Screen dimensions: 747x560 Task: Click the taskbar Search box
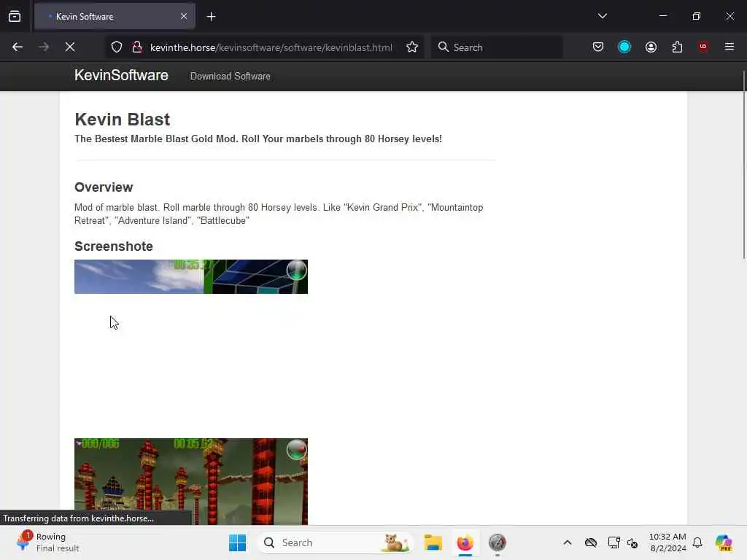click(x=336, y=542)
